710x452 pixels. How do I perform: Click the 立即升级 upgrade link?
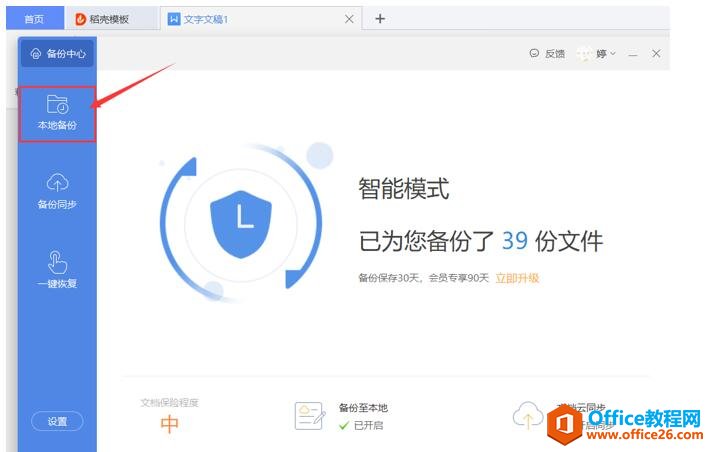coord(517,278)
